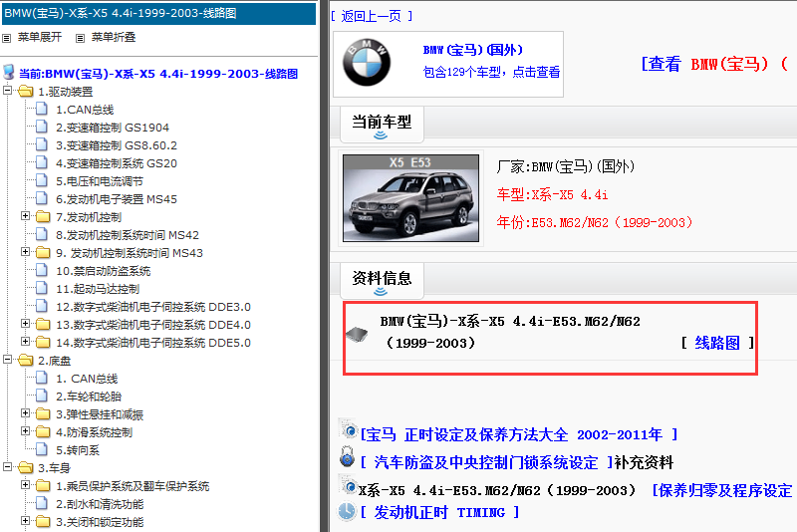
Task: Click folder icon of 2.底盘
Action: pos(25,361)
